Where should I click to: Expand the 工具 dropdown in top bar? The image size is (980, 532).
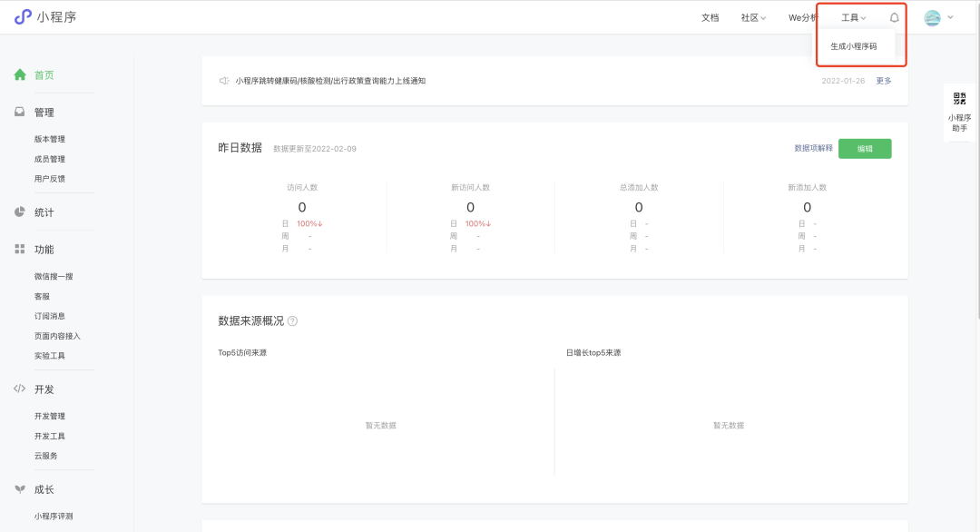[x=853, y=17]
